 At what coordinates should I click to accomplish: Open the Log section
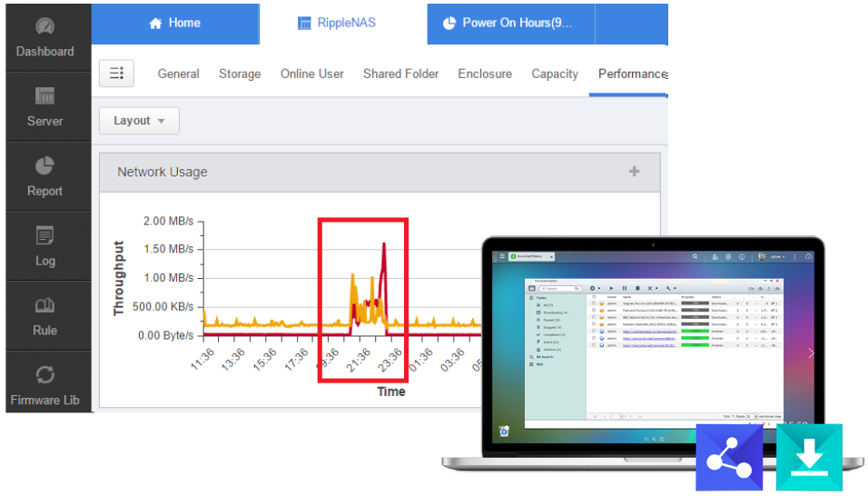(45, 247)
